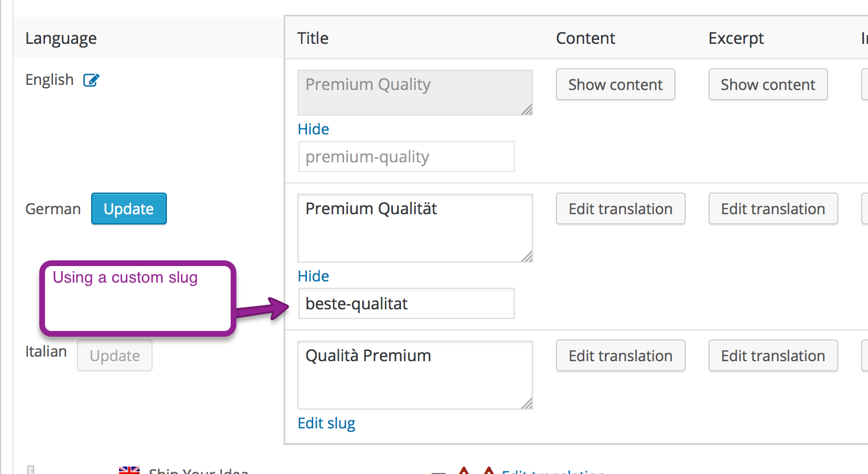Click resize handle of Qualità Premium textarea
868x474 pixels.
[x=527, y=403]
